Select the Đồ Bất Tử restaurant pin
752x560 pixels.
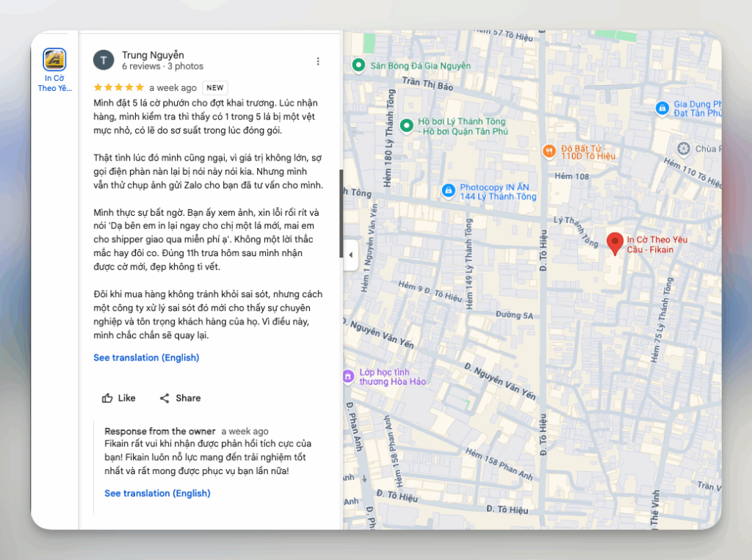[549, 151]
